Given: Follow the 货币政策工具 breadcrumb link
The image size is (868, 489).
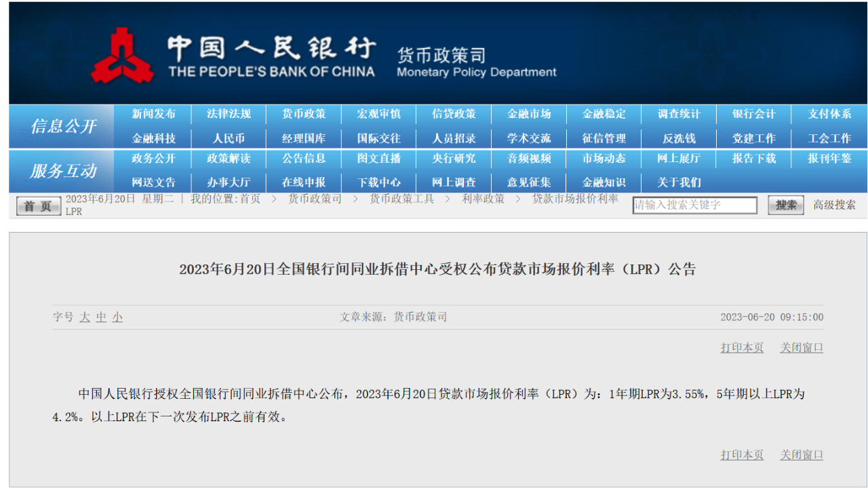Looking at the screenshot, I should point(401,199).
